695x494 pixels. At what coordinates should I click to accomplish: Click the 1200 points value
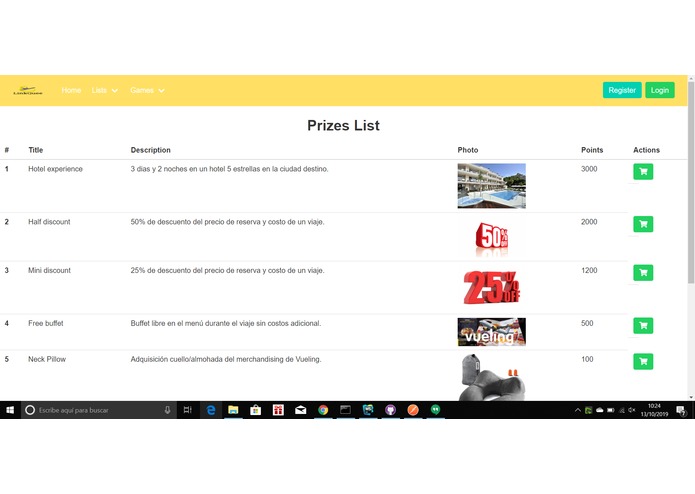click(589, 270)
